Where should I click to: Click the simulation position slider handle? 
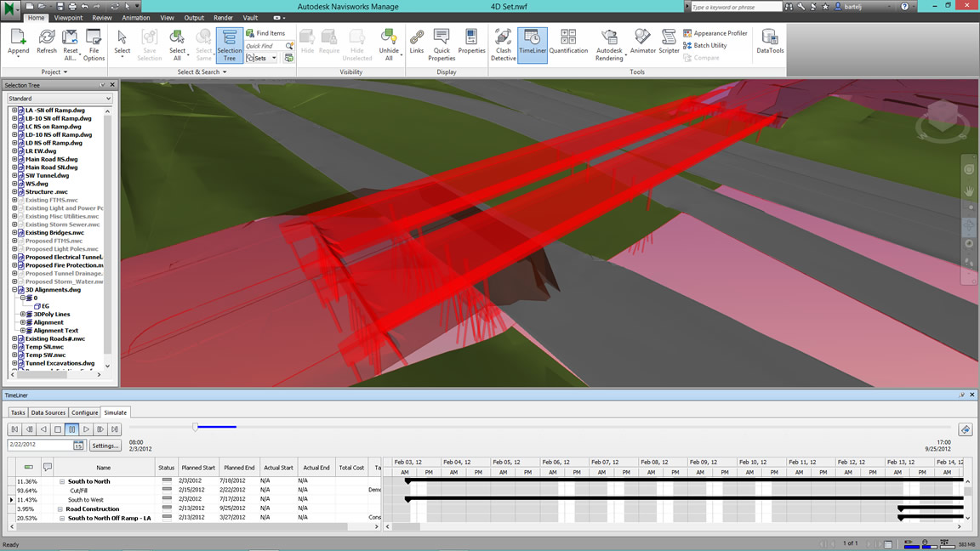point(195,428)
